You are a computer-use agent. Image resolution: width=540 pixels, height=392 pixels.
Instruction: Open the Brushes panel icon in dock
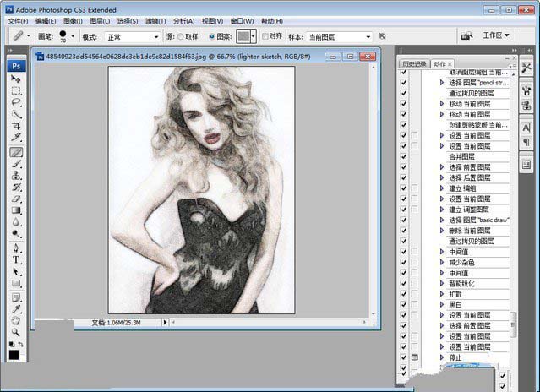click(x=526, y=91)
